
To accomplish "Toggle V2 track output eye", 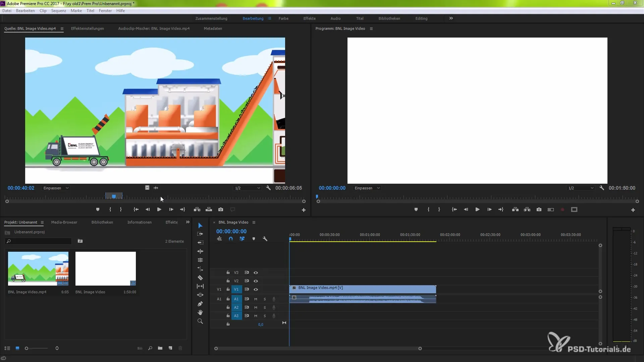I will (256, 281).
